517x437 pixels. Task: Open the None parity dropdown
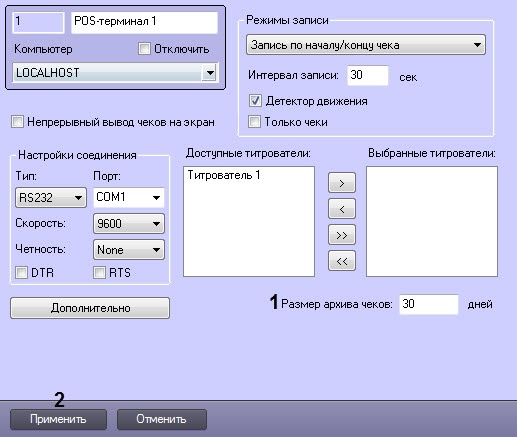[129, 249]
